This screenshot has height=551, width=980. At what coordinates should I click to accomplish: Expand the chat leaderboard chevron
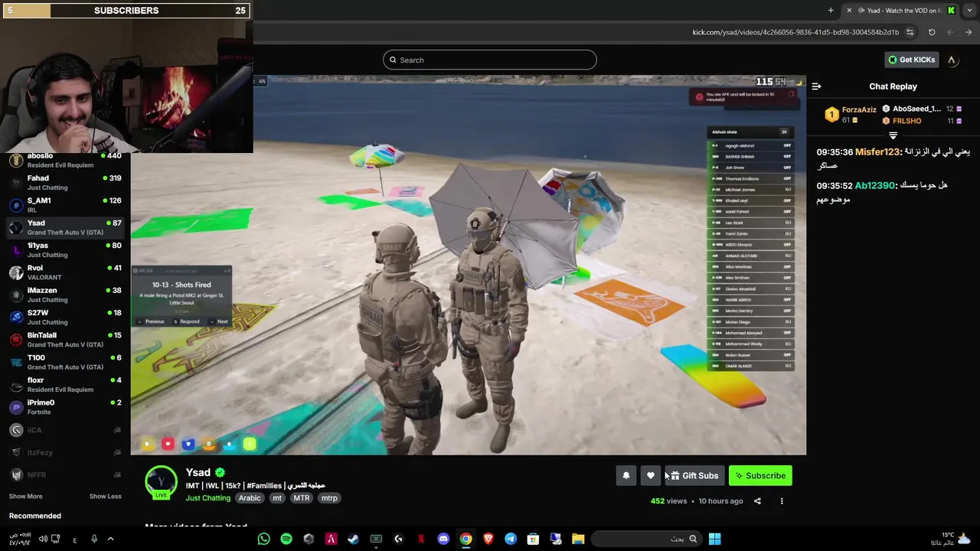point(893,135)
